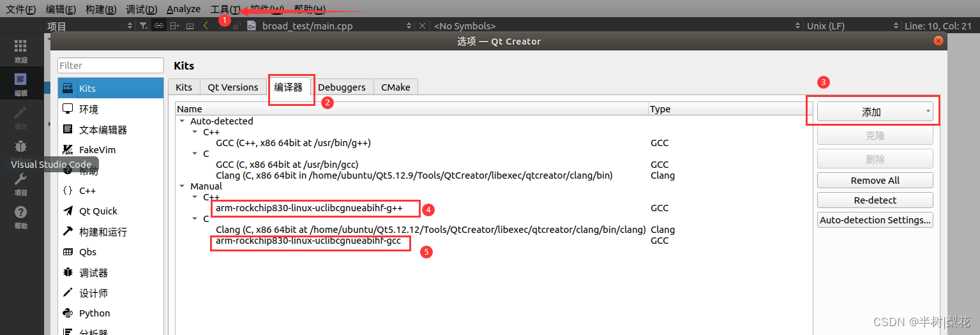Open the Analyze menu
Viewport: 980px width, 335px height.
183,9
